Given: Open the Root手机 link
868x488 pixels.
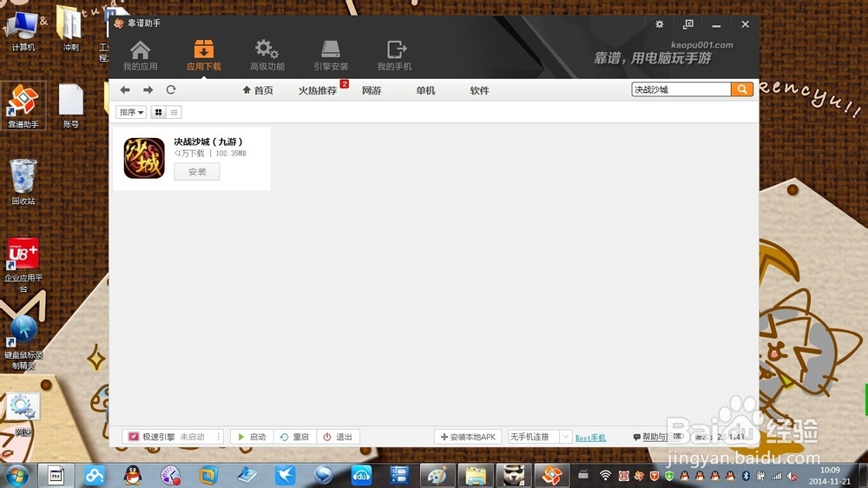Looking at the screenshot, I should pos(590,438).
